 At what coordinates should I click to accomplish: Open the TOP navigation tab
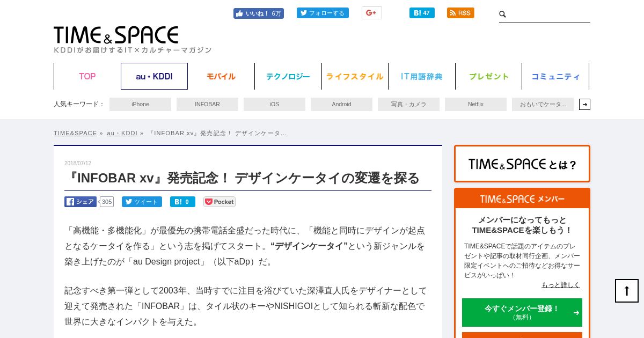click(x=87, y=76)
